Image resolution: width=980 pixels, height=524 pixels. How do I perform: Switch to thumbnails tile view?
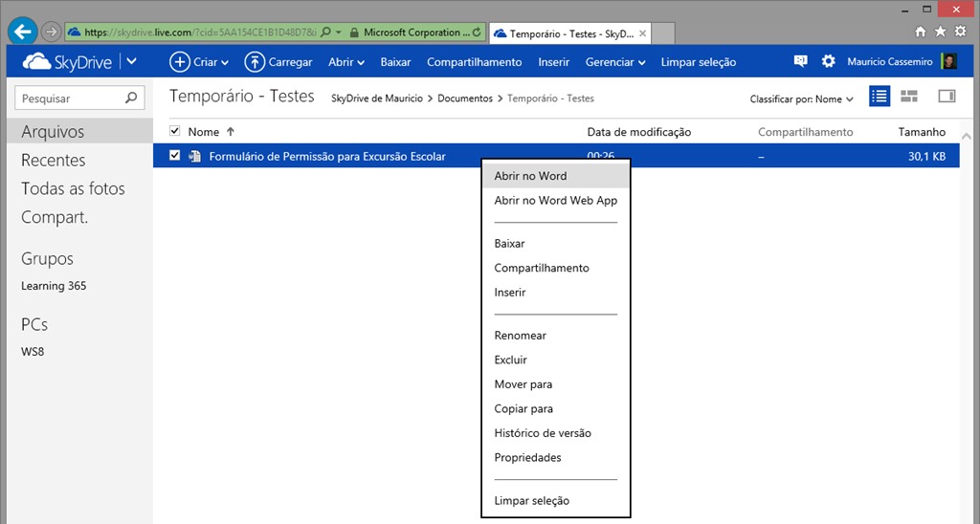pos(909,97)
